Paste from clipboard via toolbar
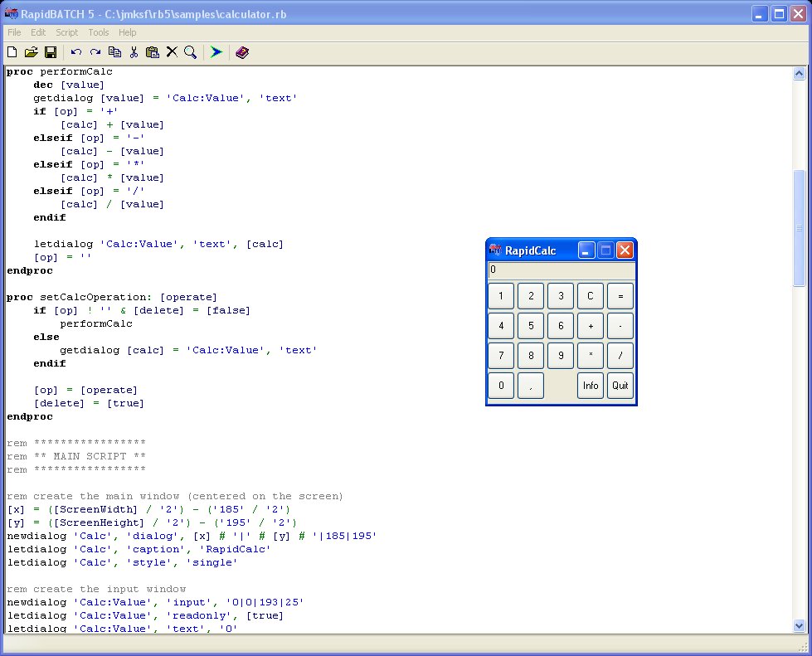This screenshot has width=812, height=656. (153, 52)
